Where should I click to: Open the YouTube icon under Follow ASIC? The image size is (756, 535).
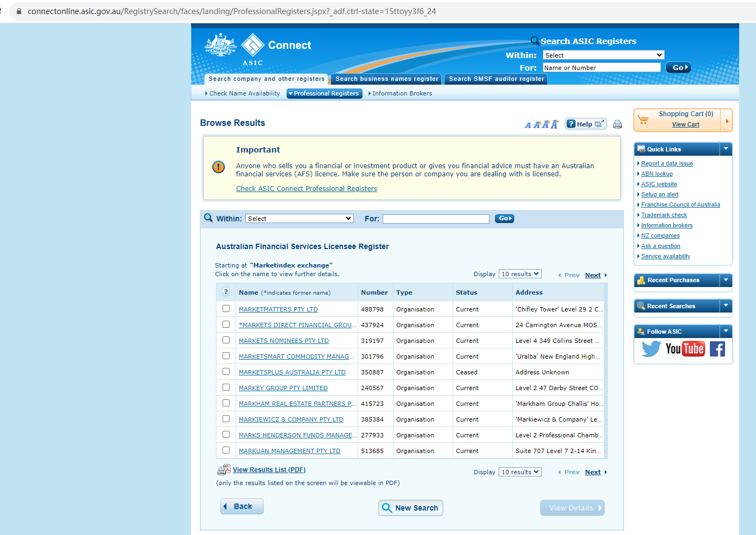[685, 349]
